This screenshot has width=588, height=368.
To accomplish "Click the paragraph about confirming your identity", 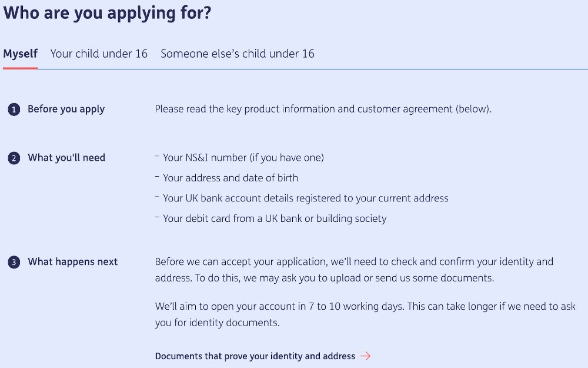I will pyautogui.click(x=354, y=270).
